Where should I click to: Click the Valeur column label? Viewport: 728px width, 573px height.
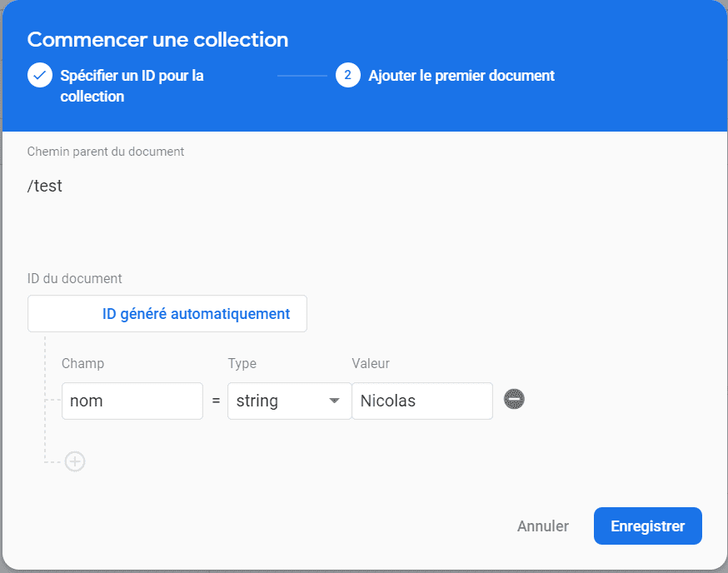(371, 363)
